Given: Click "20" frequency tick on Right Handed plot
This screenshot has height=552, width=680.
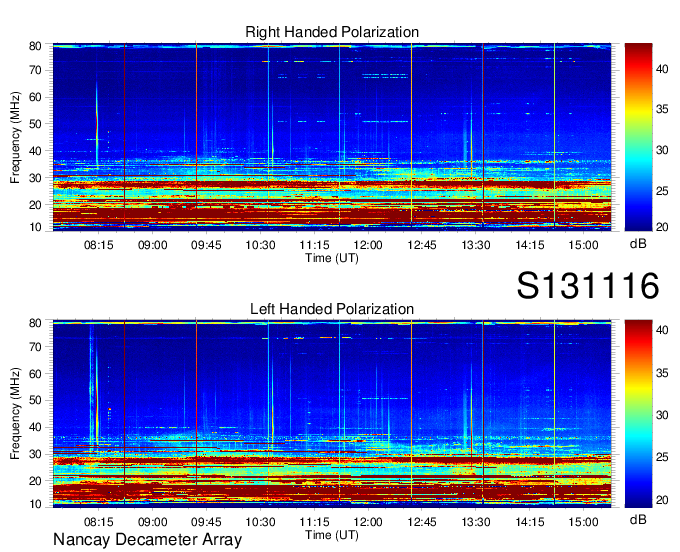Looking at the screenshot, I should [x=35, y=205].
